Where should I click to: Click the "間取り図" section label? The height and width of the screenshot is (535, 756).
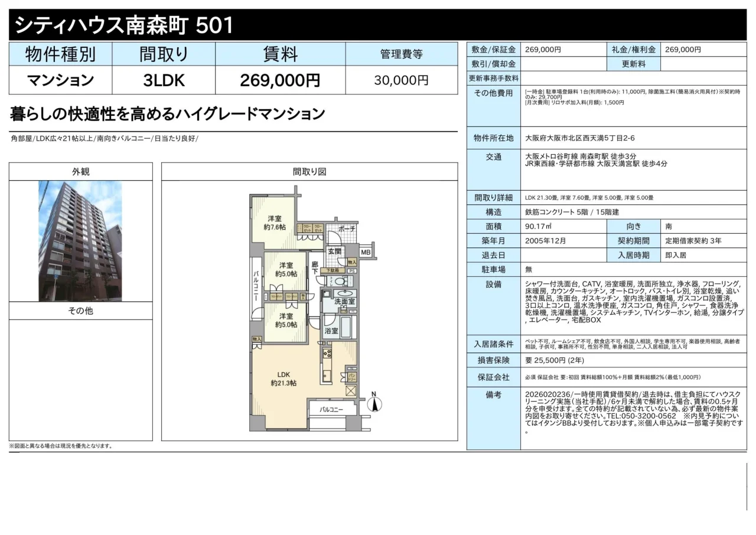[309, 172]
